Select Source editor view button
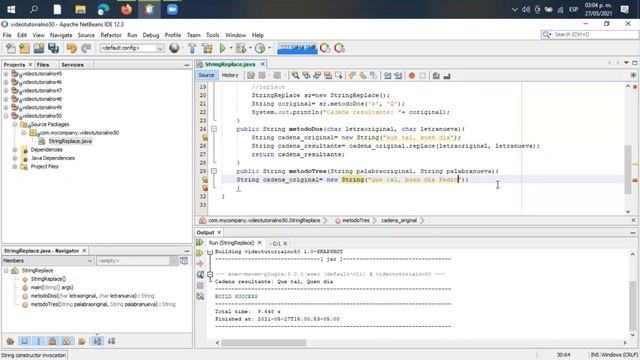 [206, 76]
